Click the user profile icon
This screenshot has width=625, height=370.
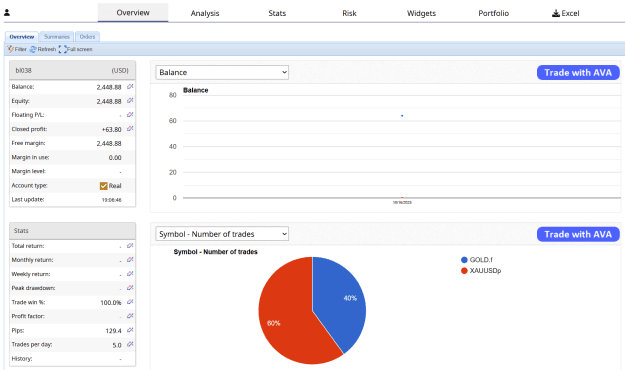[x=7, y=13]
